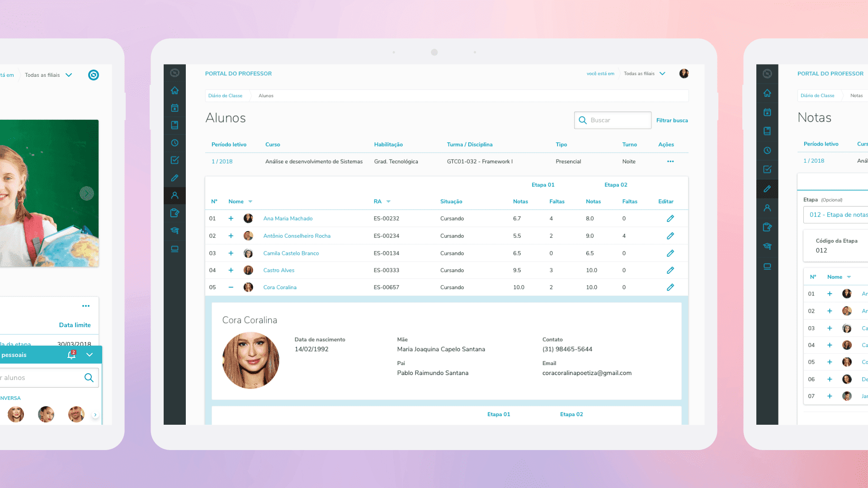The image size is (868, 488).
Task: Open the monitor icon in center sidebar
Action: [x=175, y=249]
